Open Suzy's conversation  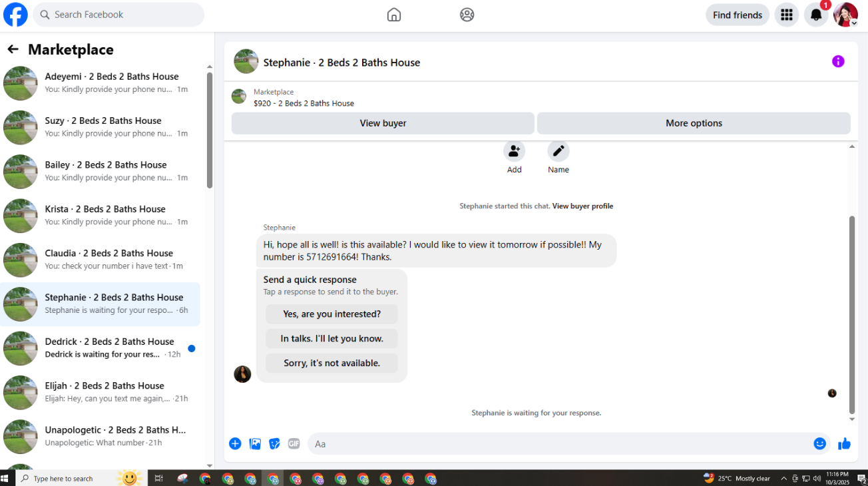coord(100,127)
